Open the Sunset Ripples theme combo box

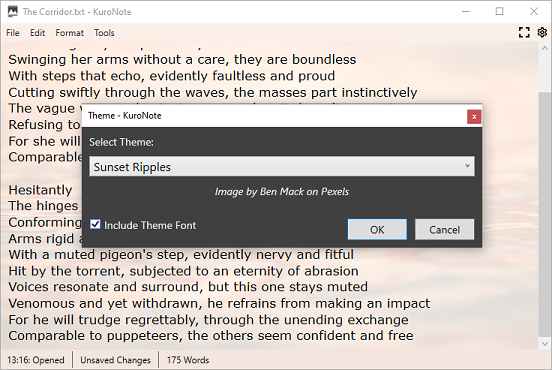282,166
